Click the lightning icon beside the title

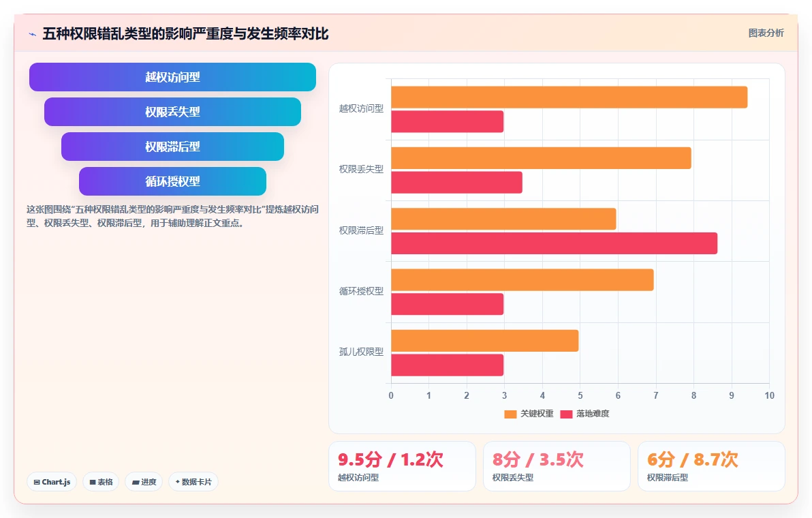click(x=32, y=34)
